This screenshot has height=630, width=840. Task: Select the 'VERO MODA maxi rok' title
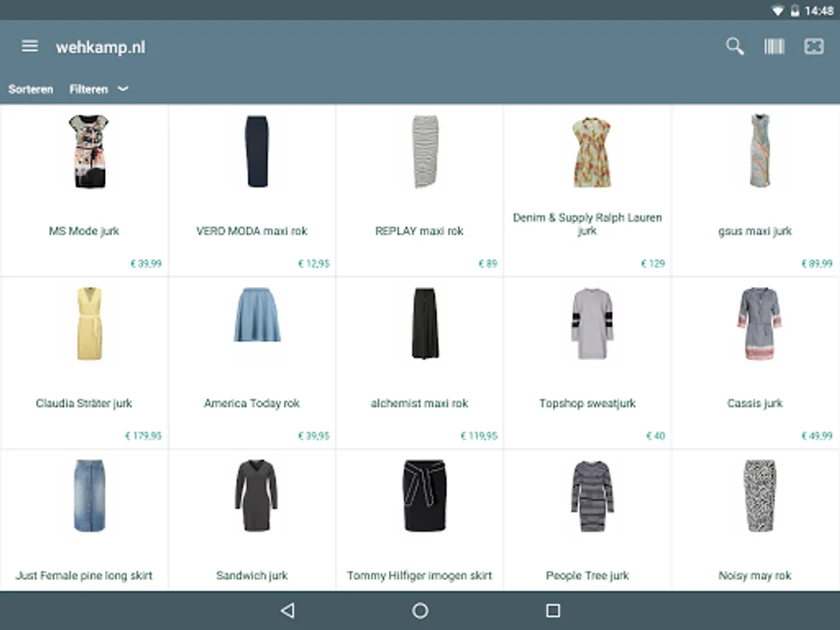[252, 231]
